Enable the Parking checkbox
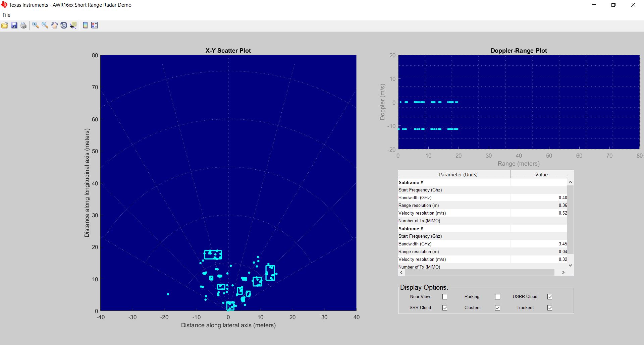This screenshot has height=345, width=644. coord(497,297)
